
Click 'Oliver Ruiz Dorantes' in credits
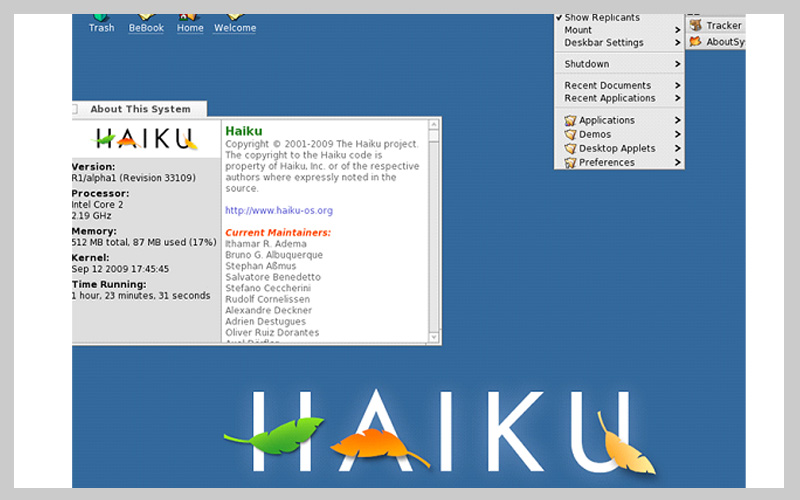272,333
